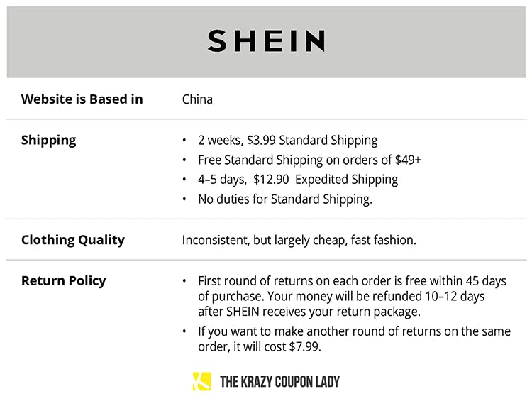Click the SHEIN logo in header
Screen dimensions: 532x411
tap(266, 41)
